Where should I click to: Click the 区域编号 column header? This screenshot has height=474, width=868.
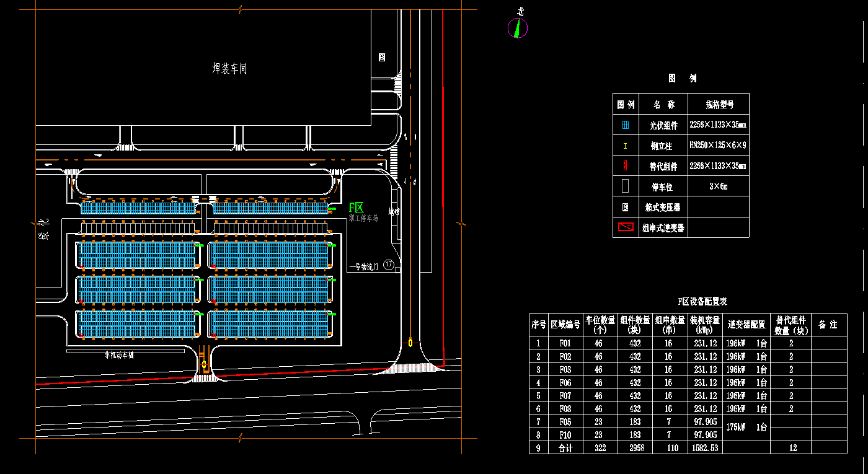[x=565, y=324]
